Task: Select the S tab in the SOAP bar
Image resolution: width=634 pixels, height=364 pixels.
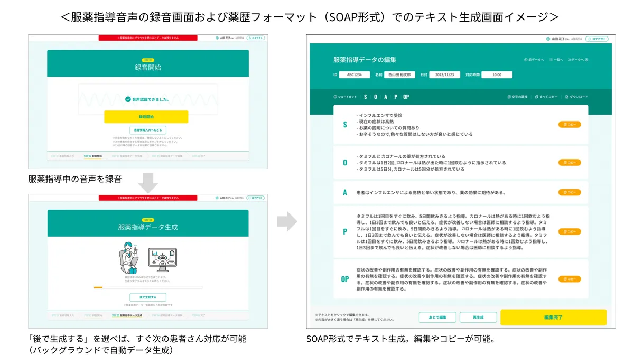Action: (366, 96)
